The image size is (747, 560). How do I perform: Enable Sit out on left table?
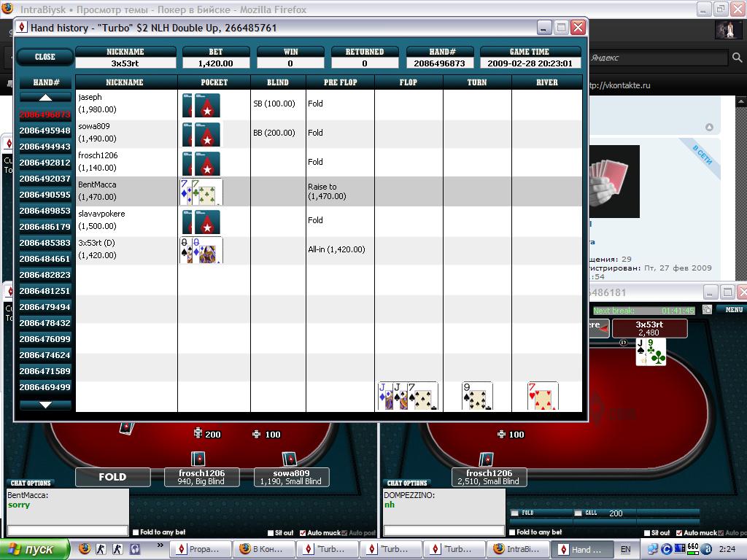(271, 533)
